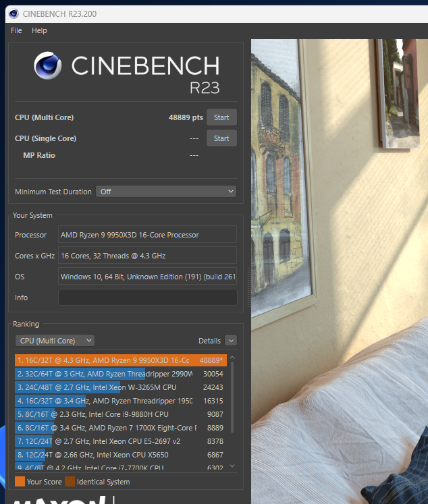Click the MP Ratio label
This screenshot has width=428, height=504.
(x=39, y=155)
